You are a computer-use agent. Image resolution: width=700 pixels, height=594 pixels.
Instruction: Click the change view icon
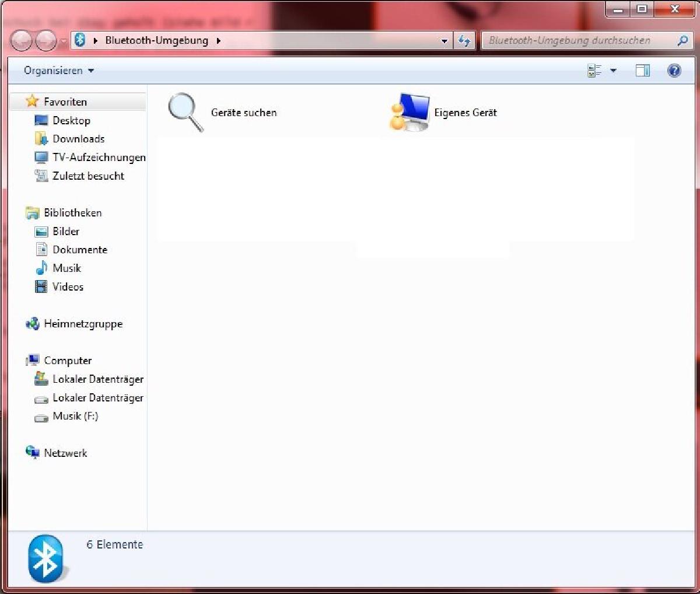pyautogui.click(x=594, y=71)
